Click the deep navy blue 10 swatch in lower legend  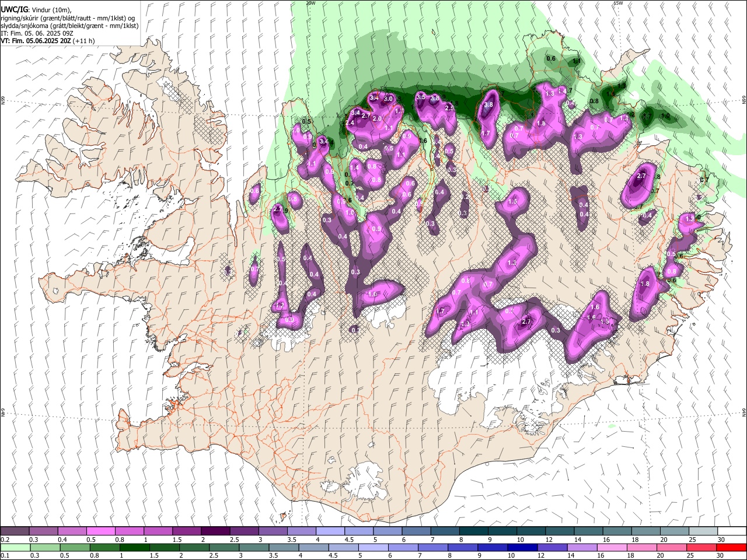tap(522, 547)
